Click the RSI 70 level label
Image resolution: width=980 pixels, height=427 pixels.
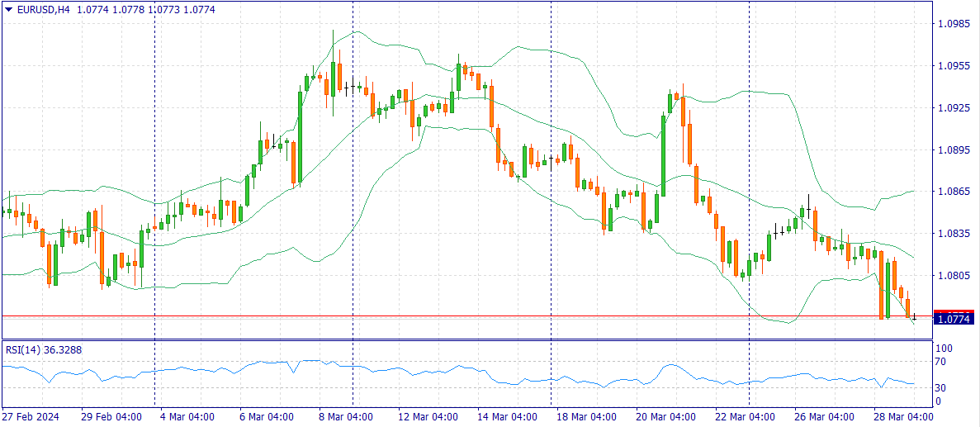click(940, 362)
